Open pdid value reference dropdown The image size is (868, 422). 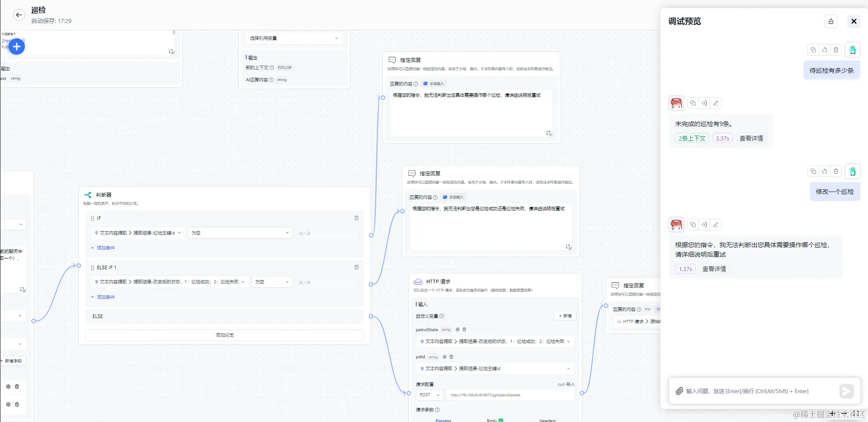495,369
